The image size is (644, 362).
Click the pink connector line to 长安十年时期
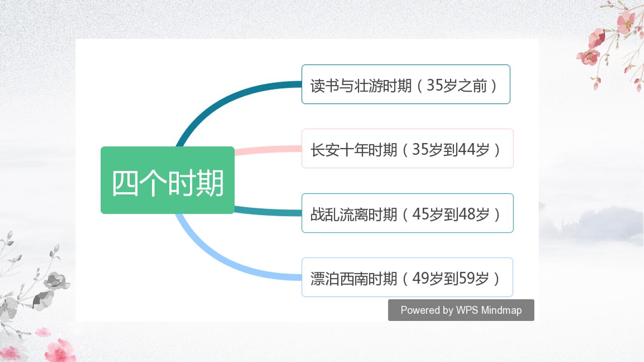tap(268, 151)
